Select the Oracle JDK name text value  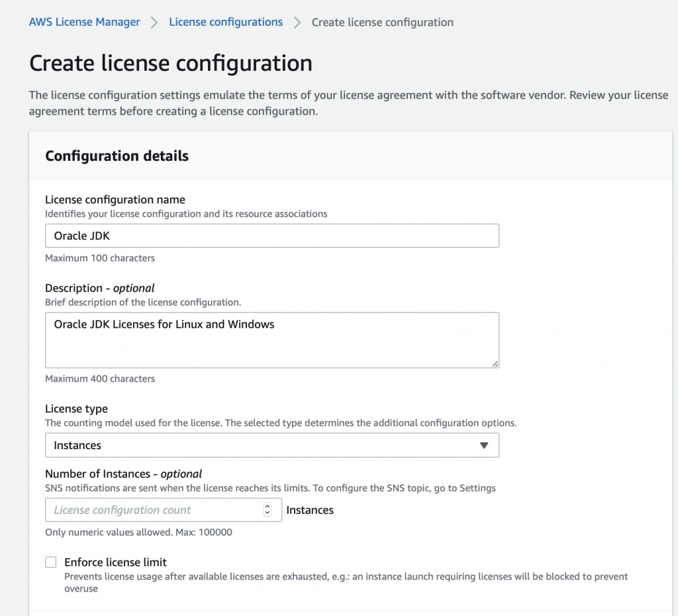[76, 235]
